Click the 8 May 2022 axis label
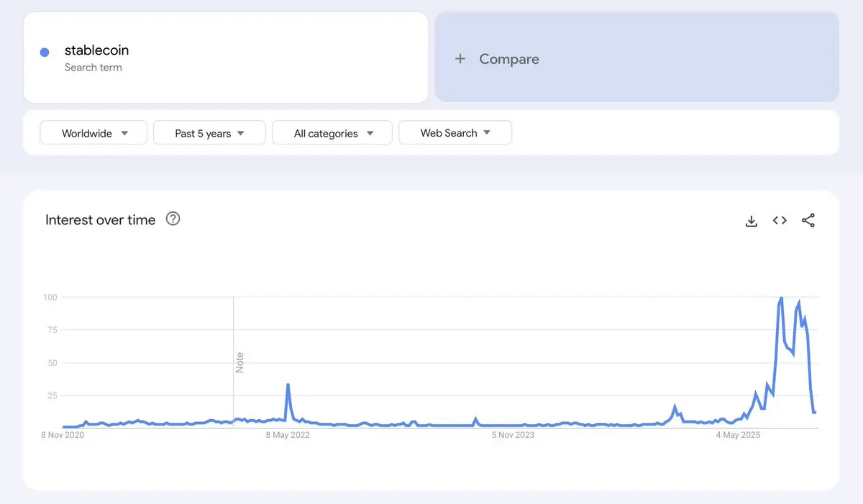The height and width of the screenshot is (504, 863). 288,435
